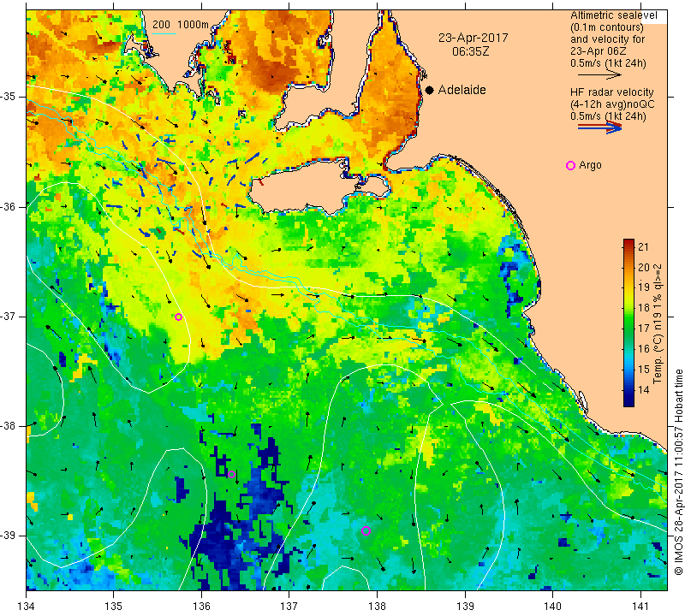Click the date label 23-Apr-2017

[474, 38]
